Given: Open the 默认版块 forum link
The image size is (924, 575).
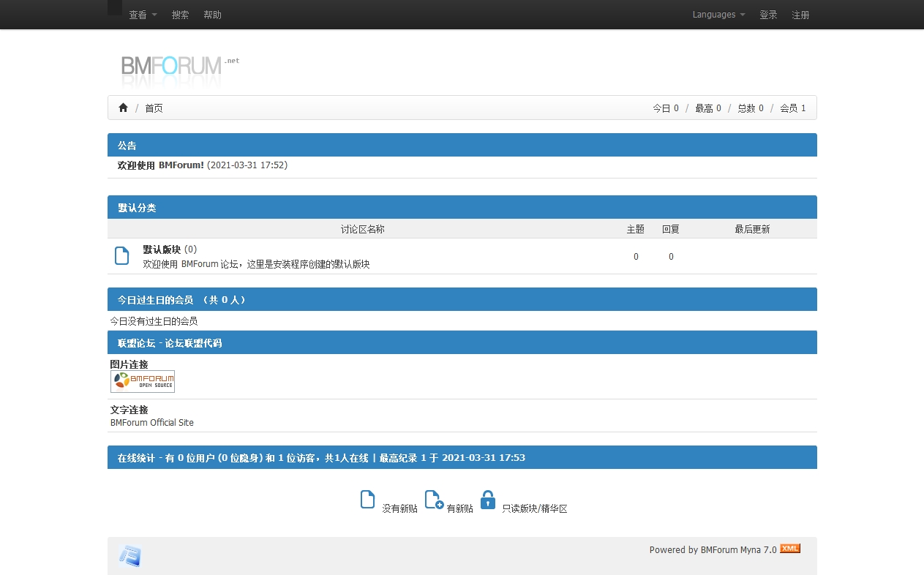Looking at the screenshot, I should point(162,249).
